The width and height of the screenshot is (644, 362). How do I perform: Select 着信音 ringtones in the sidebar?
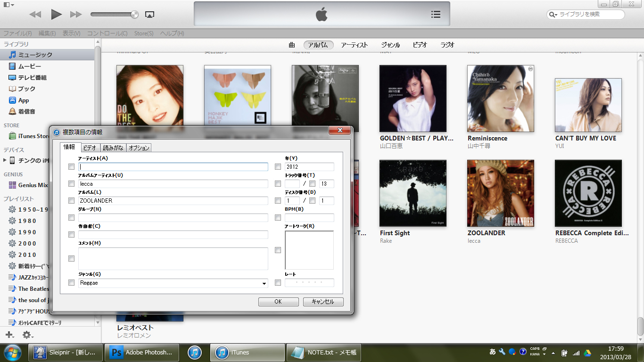(x=48, y=111)
